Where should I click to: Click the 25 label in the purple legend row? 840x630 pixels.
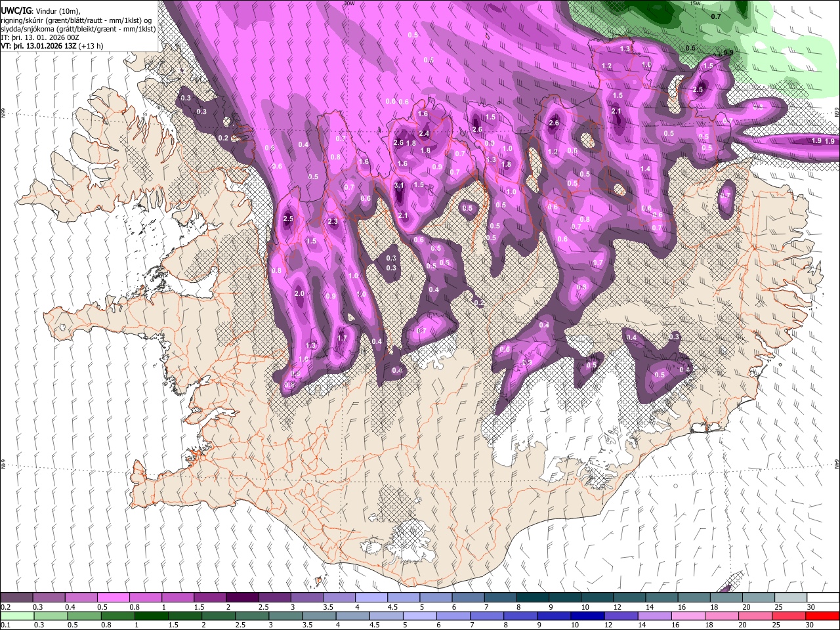coord(778,607)
